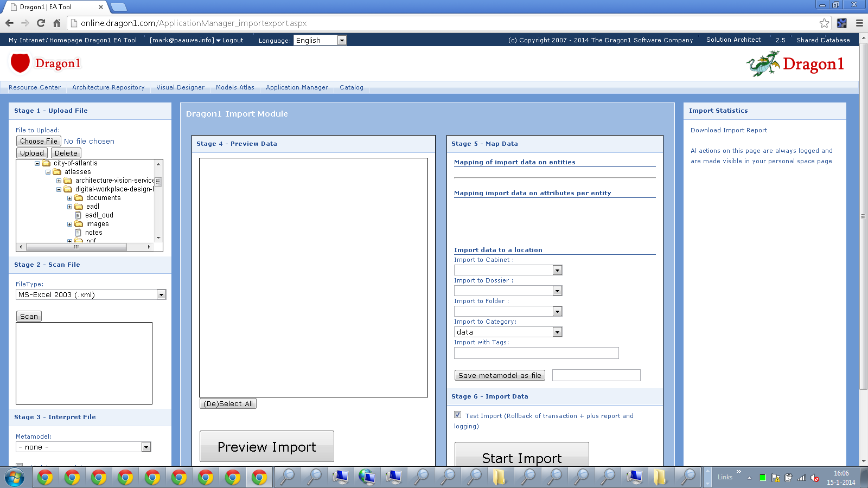Click the documents folder icon in tree

79,198
